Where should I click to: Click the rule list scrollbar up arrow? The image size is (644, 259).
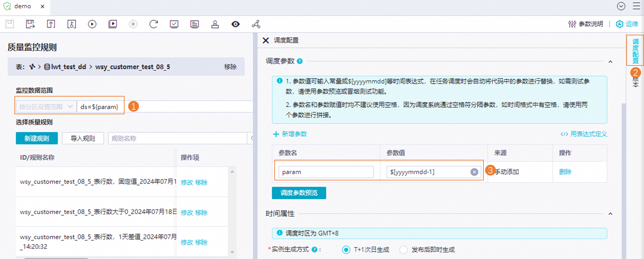coord(232,172)
